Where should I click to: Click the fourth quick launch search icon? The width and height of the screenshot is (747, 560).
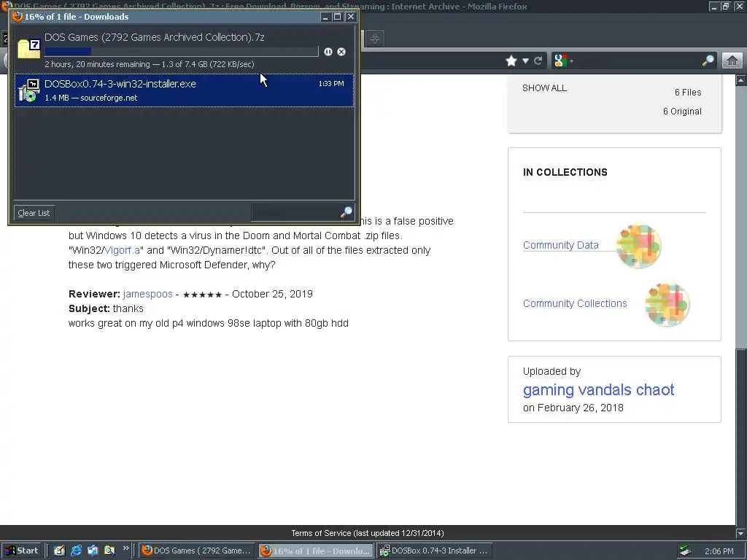tap(109, 551)
